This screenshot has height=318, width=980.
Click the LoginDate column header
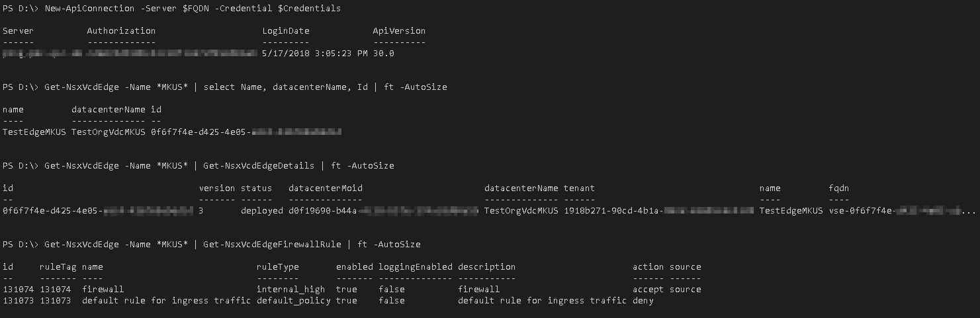286,31
